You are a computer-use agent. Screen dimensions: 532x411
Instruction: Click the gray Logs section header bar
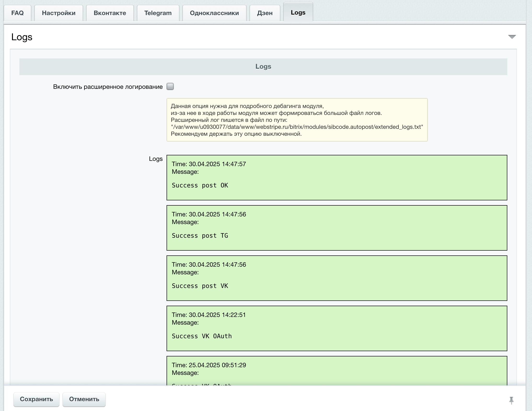click(x=263, y=67)
